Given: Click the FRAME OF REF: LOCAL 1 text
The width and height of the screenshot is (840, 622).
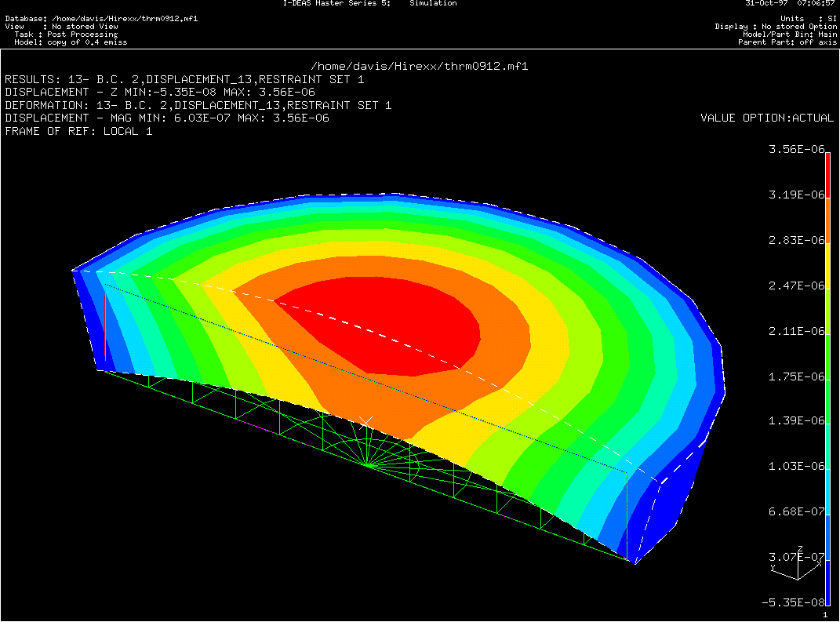Looking at the screenshot, I should [78, 131].
